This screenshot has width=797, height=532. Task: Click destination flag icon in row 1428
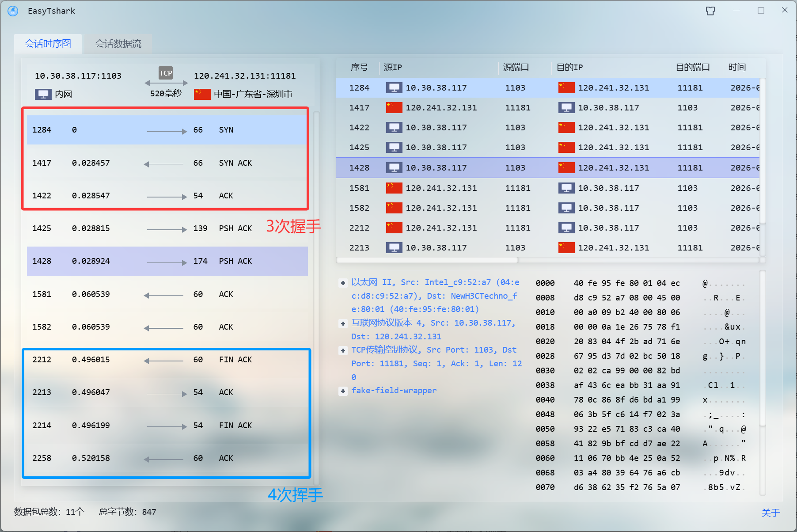566,168
